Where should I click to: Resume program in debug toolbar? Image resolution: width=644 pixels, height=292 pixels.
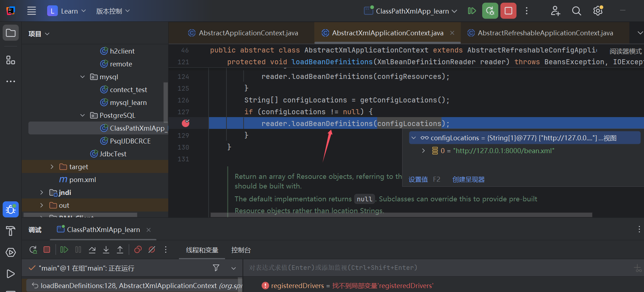click(64, 250)
